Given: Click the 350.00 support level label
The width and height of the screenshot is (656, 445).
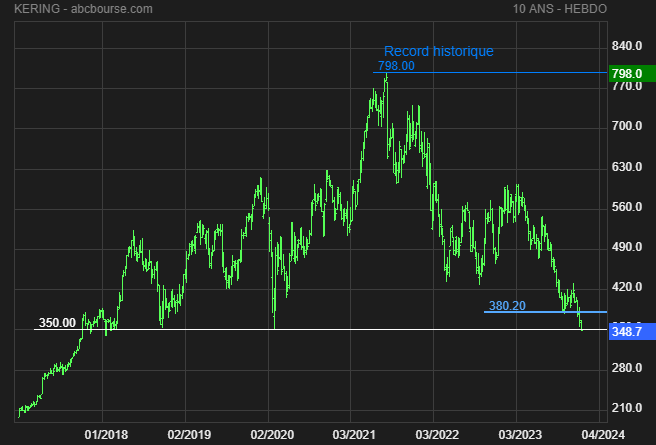Looking at the screenshot, I should pyautogui.click(x=57, y=323).
